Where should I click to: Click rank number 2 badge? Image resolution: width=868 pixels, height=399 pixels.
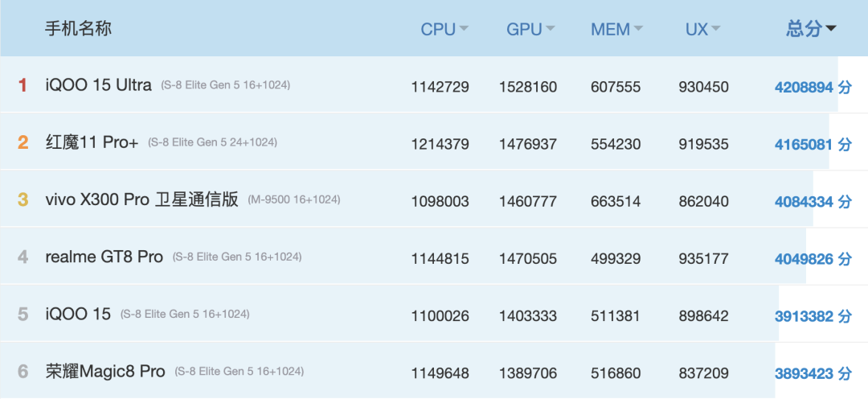(23, 142)
